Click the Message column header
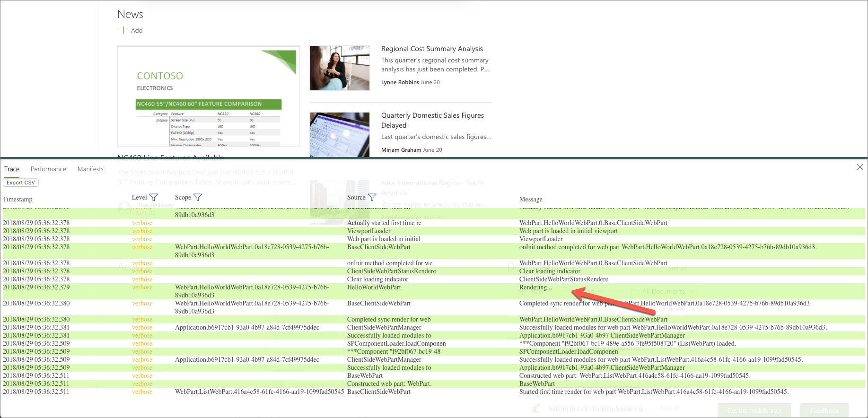The height and width of the screenshot is (418, 868). point(531,200)
